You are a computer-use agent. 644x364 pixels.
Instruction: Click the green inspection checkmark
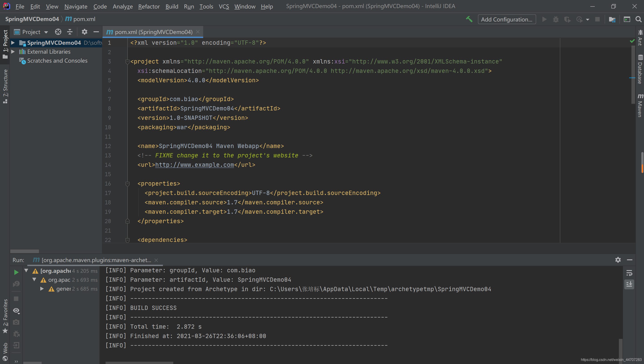[x=632, y=41]
